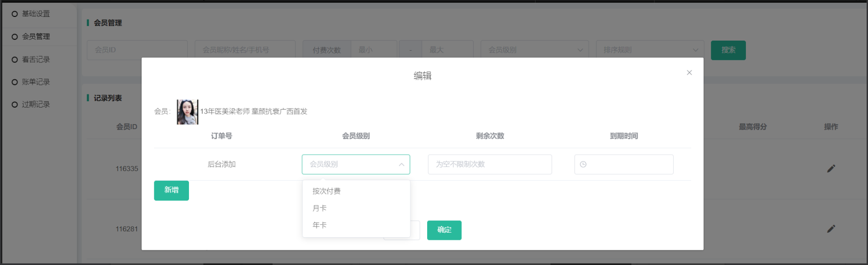The image size is (868, 265).
Task: Select 按次付费 from the dropdown list
Action: [x=327, y=191]
